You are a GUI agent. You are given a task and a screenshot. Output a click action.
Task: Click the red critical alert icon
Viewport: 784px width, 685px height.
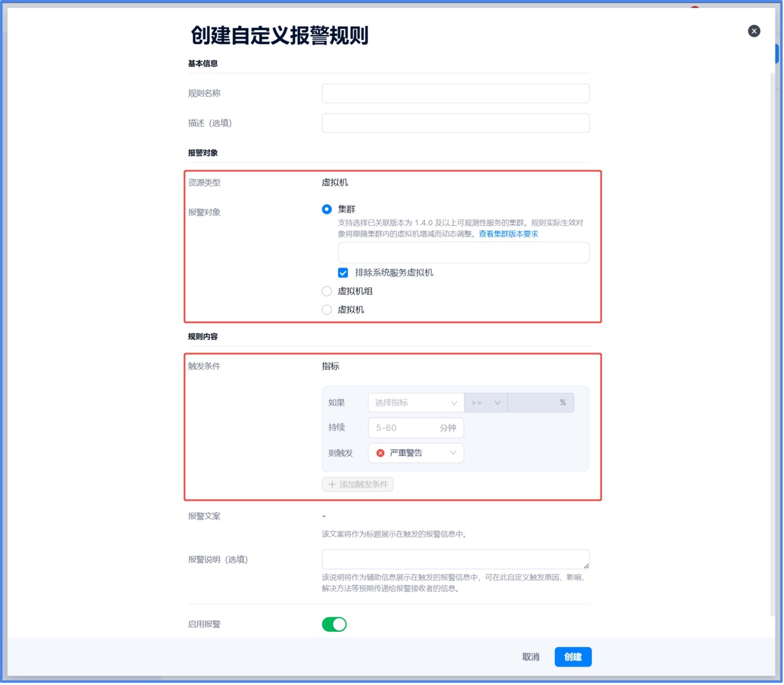[x=380, y=453]
